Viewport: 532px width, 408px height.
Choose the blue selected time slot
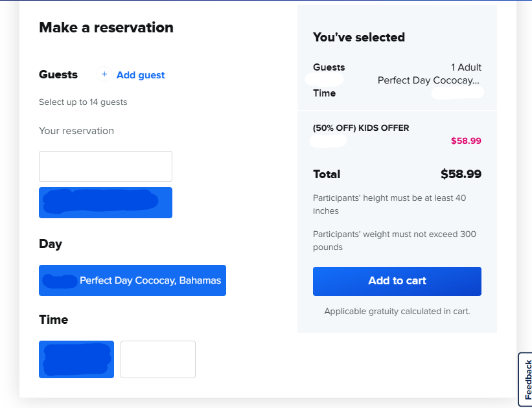point(76,359)
